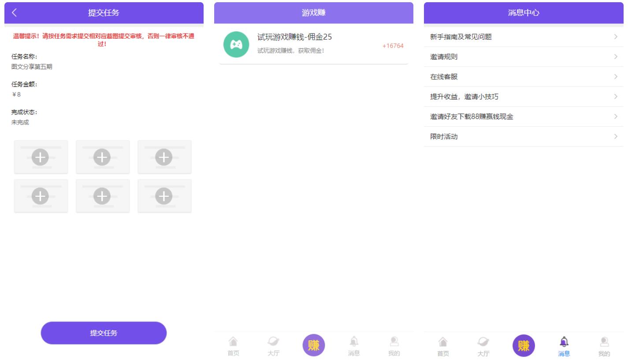Tap the last plus placeholder in the second row
The height and width of the screenshot is (364, 628).
[164, 195]
